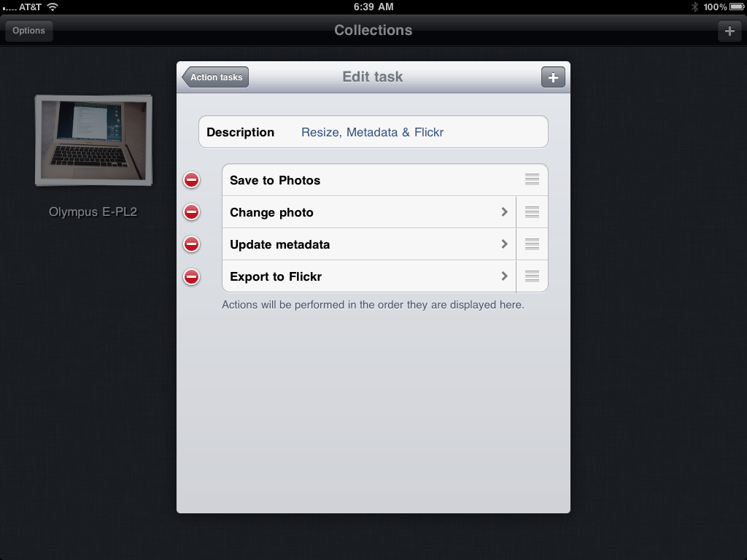Add a new action with Edit task plus button
Viewport: 747px width, 560px height.
[x=552, y=77]
